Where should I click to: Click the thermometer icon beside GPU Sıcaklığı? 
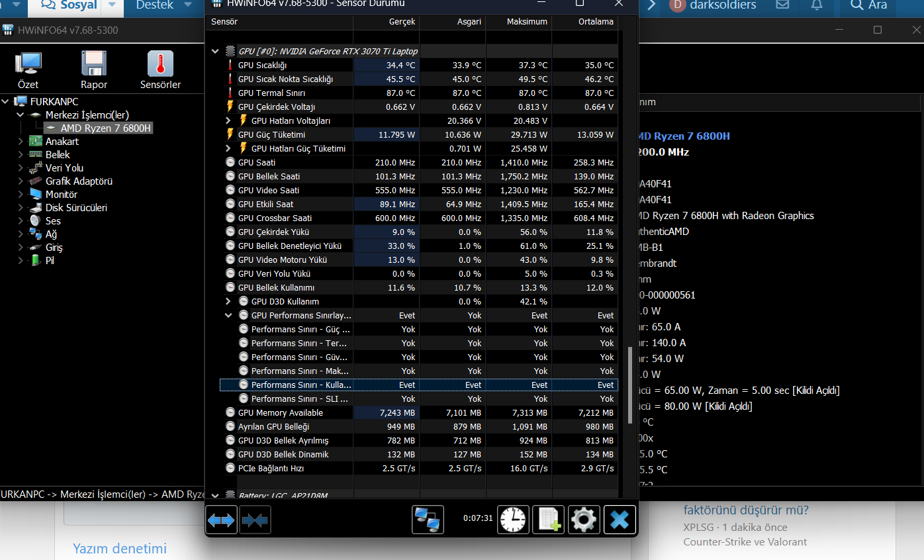(230, 65)
